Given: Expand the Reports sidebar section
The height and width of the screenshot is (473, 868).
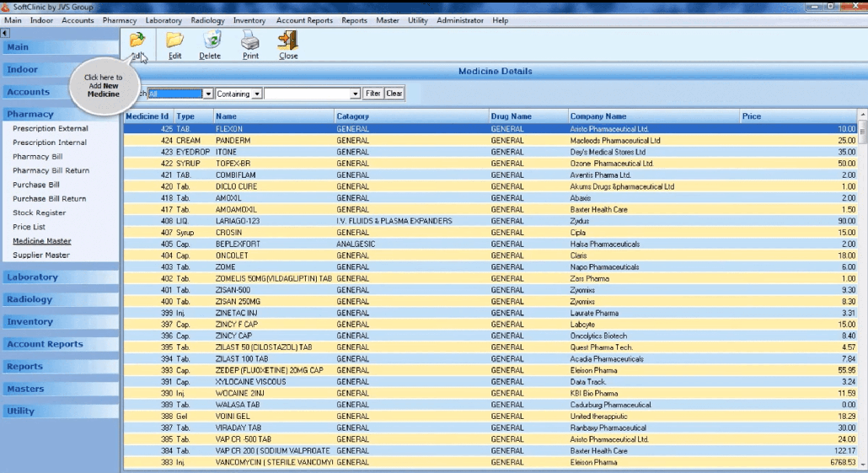Looking at the screenshot, I should pyautogui.click(x=59, y=366).
